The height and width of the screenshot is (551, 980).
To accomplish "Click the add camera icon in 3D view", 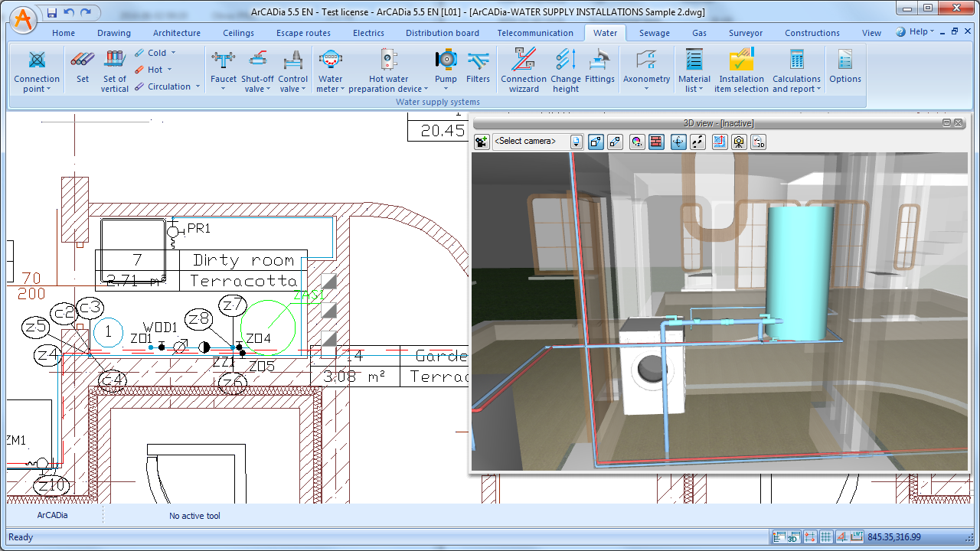I will pos(482,142).
